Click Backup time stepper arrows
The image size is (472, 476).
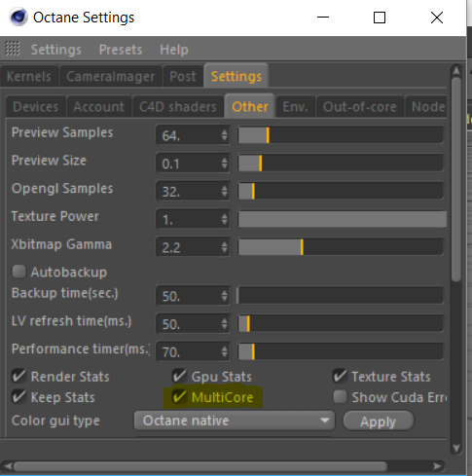coord(225,296)
